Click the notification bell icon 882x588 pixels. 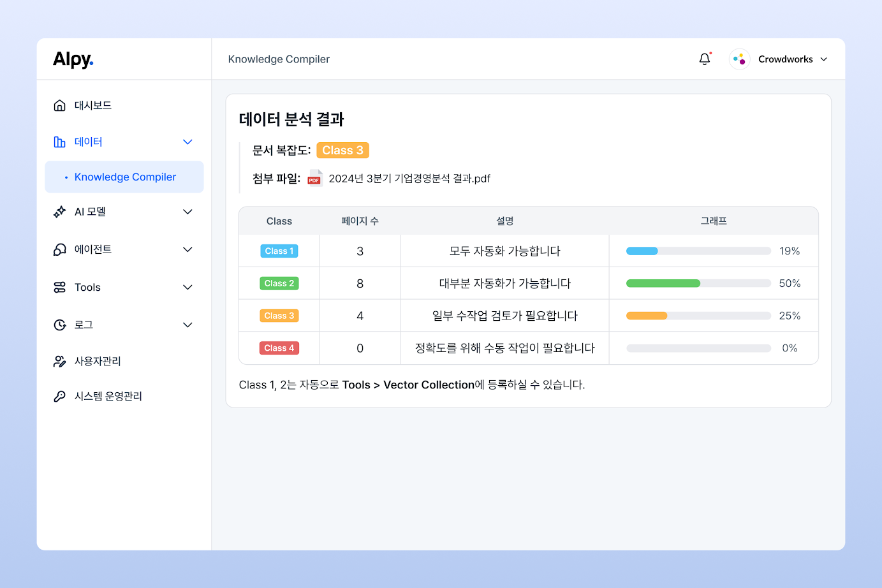coord(704,59)
